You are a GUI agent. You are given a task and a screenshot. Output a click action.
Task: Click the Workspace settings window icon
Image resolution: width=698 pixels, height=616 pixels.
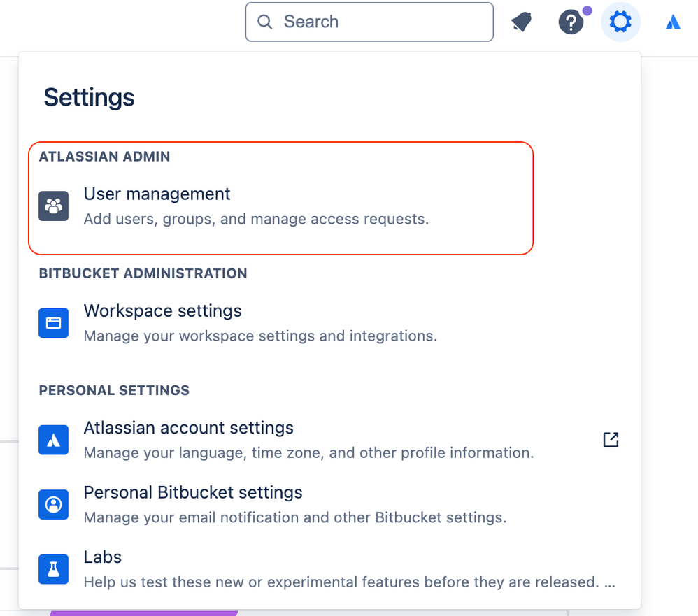[x=53, y=323]
